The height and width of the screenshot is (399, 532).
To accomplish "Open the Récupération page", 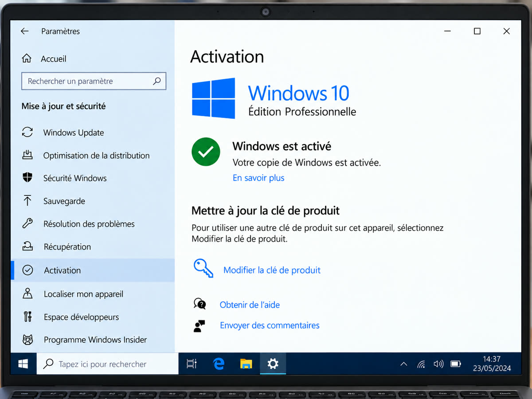I will pos(67,247).
